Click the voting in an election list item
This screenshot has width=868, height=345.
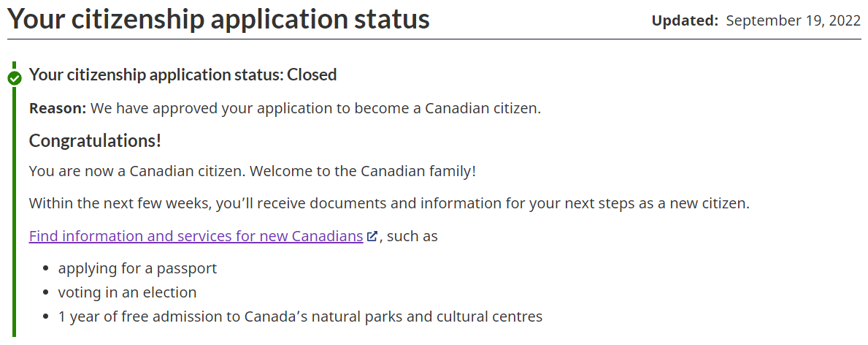click(x=127, y=292)
